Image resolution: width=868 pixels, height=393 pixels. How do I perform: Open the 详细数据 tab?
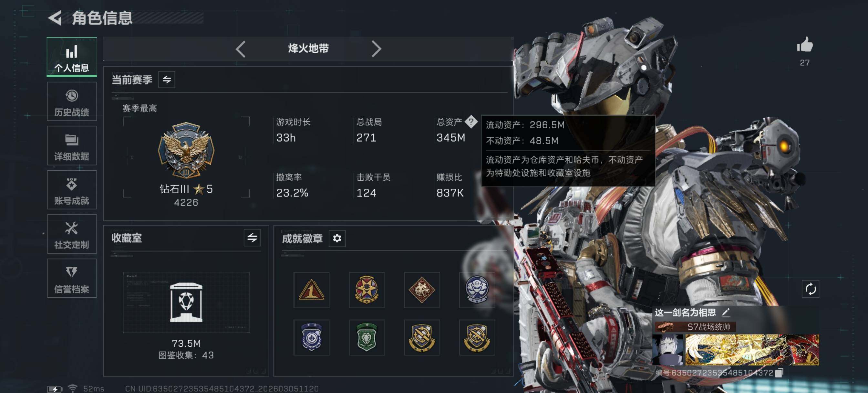[x=72, y=146]
